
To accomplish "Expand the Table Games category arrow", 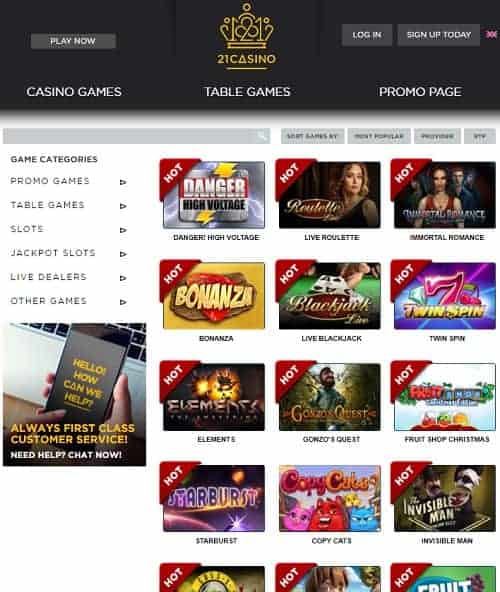I will pyautogui.click(x=123, y=206).
